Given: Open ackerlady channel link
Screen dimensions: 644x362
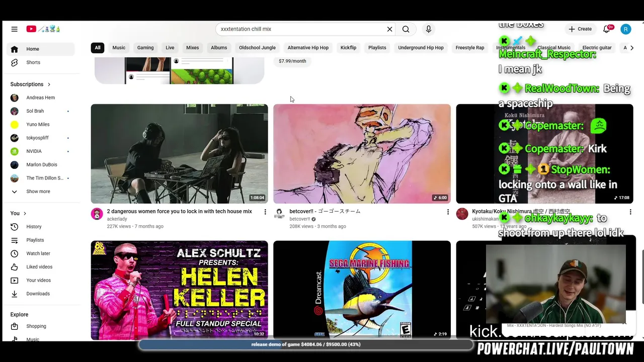Looking at the screenshot, I should 117,219.
